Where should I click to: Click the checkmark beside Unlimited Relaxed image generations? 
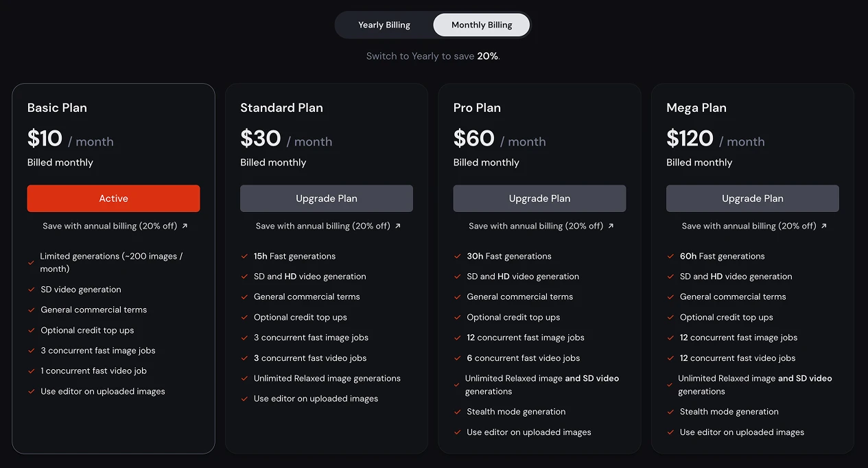tap(246, 378)
